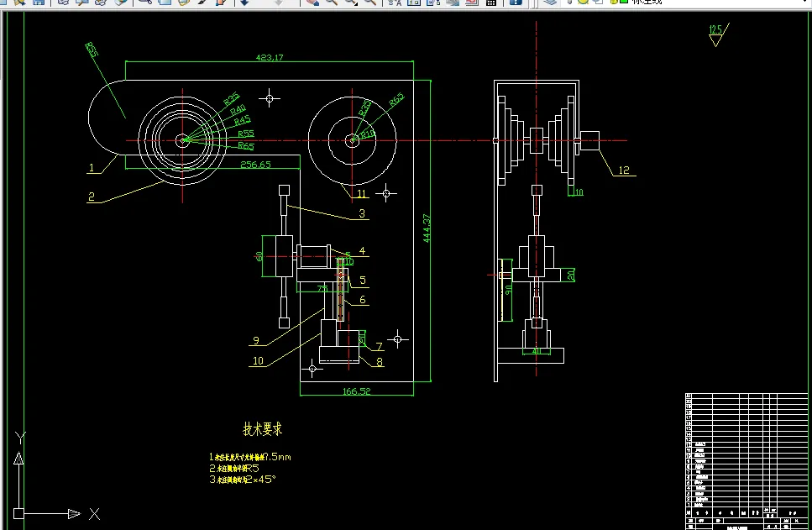
Task: Select the 90 dimension in side view
Action: (x=508, y=290)
